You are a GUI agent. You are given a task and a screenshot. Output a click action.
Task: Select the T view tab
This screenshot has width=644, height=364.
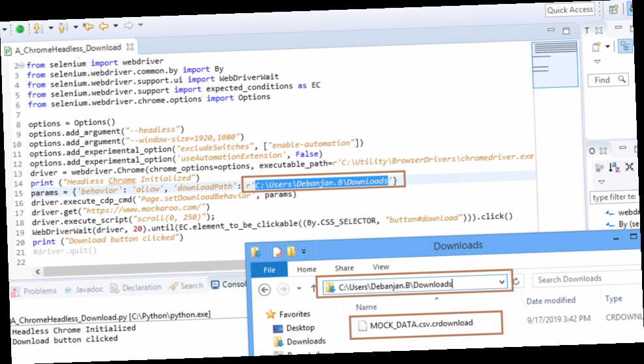(x=587, y=30)
